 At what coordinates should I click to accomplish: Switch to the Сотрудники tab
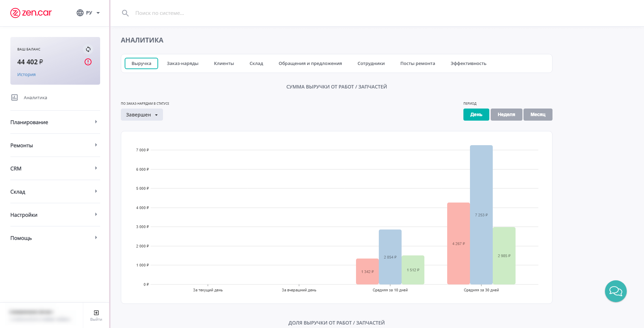pos(371,63)
